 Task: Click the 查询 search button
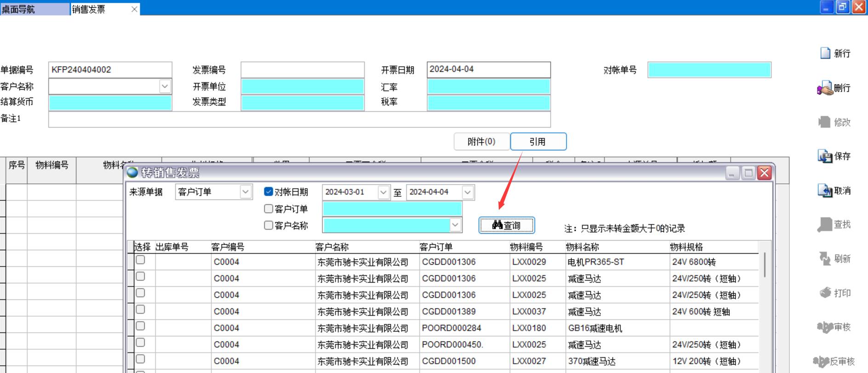506,225
